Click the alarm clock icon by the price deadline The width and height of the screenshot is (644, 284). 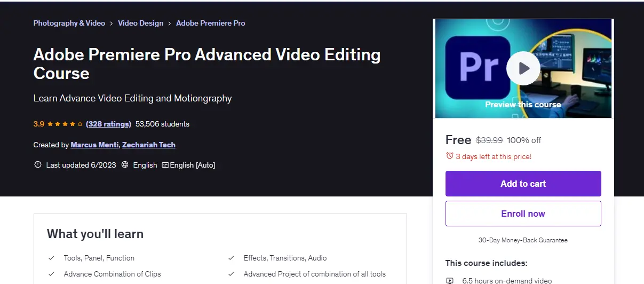pyautogui.click(x=449, y=156)
